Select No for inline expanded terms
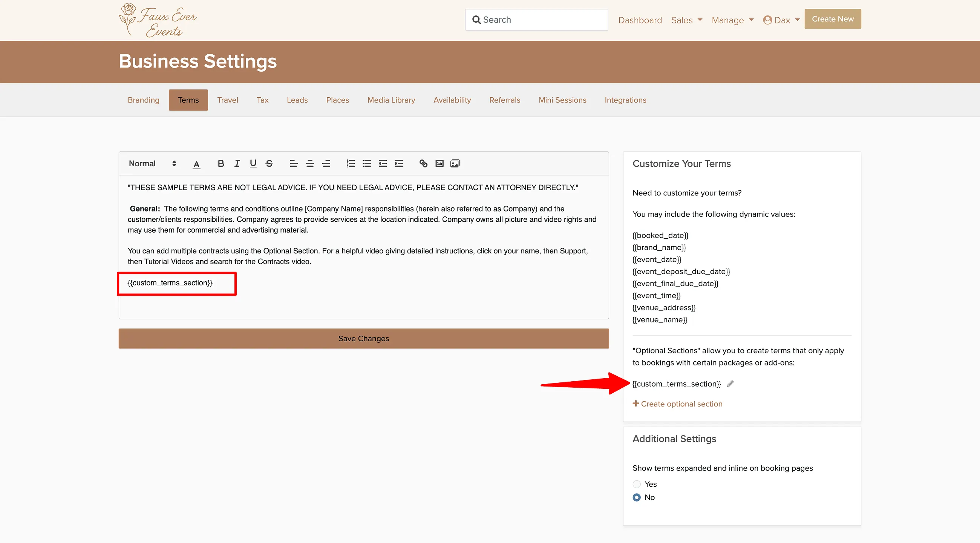The image size is (980, 543). (637, 497)
